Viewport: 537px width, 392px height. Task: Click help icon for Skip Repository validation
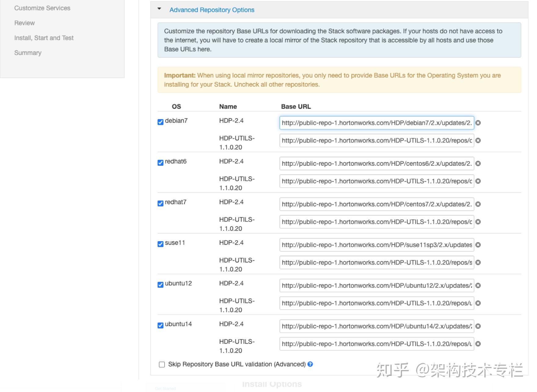pyautogui.click(x=310, y=364)
